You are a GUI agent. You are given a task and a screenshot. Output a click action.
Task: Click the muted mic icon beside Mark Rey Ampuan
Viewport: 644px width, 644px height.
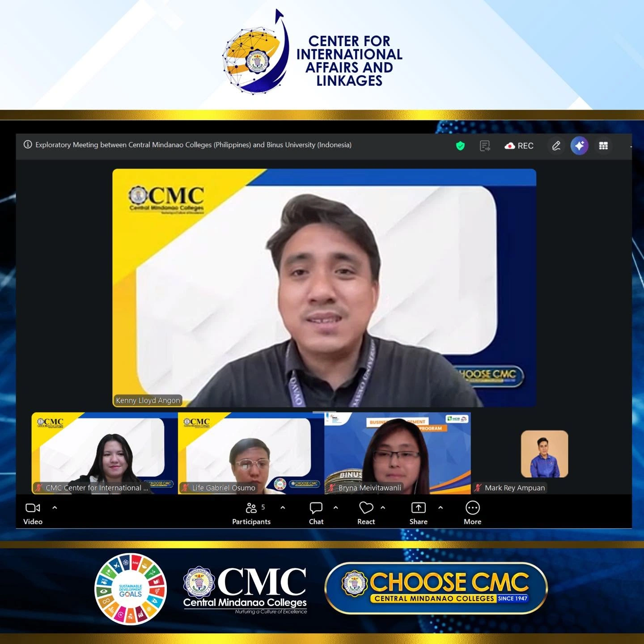478,488
